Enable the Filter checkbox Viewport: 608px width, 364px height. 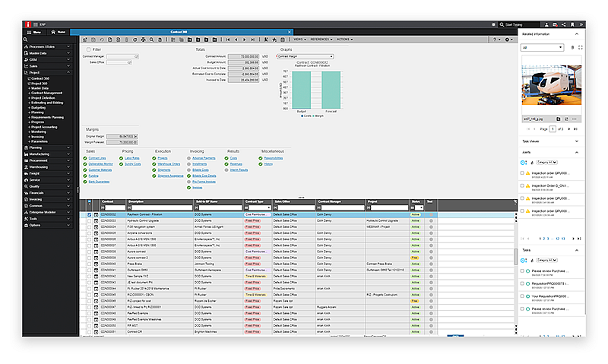[x=88, y=49]
